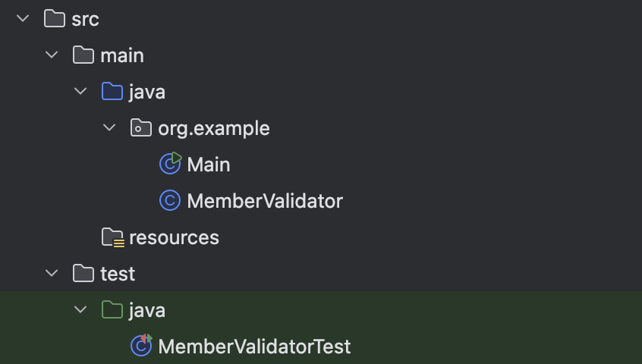Viewport: 642px width, 364px height.
Task: Click the src folder icon
Action: coord(55,19)
